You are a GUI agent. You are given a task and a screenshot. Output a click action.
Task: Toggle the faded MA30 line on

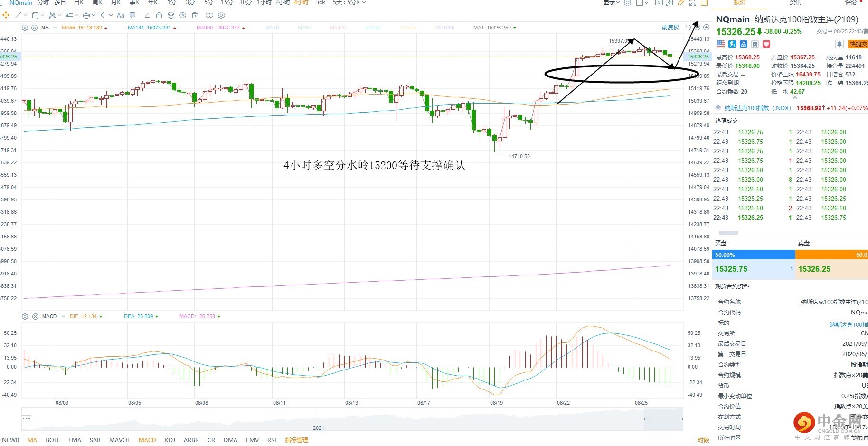coord(273,28)
